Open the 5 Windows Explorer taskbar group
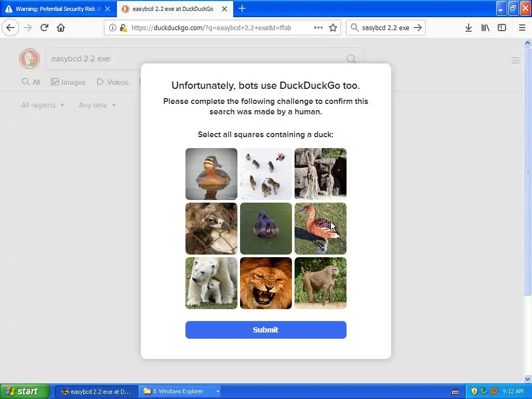 (x=180, y=392)
